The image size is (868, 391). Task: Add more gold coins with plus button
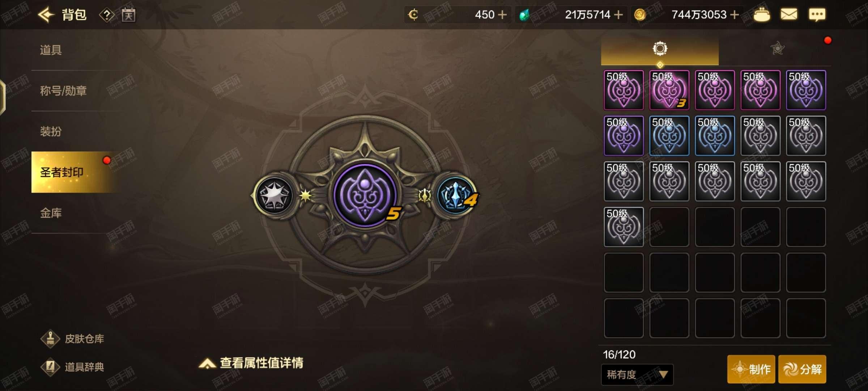[734, 15]
